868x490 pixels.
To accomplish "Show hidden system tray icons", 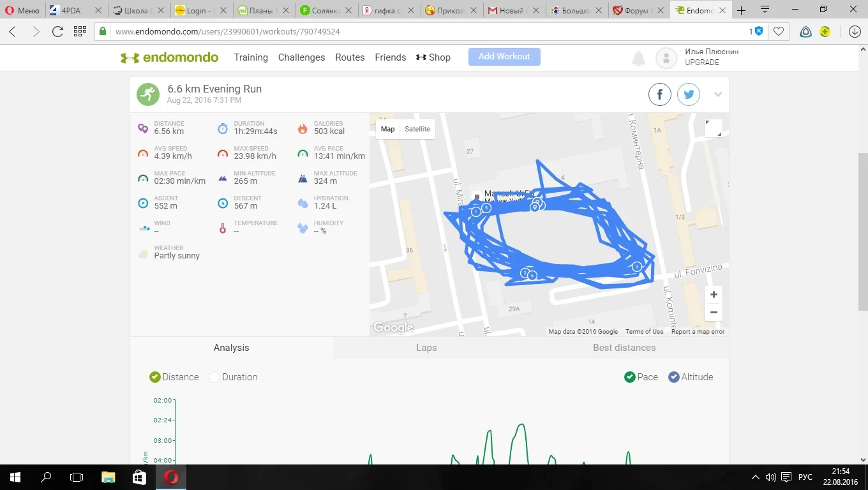I will (x=756, y=477).
